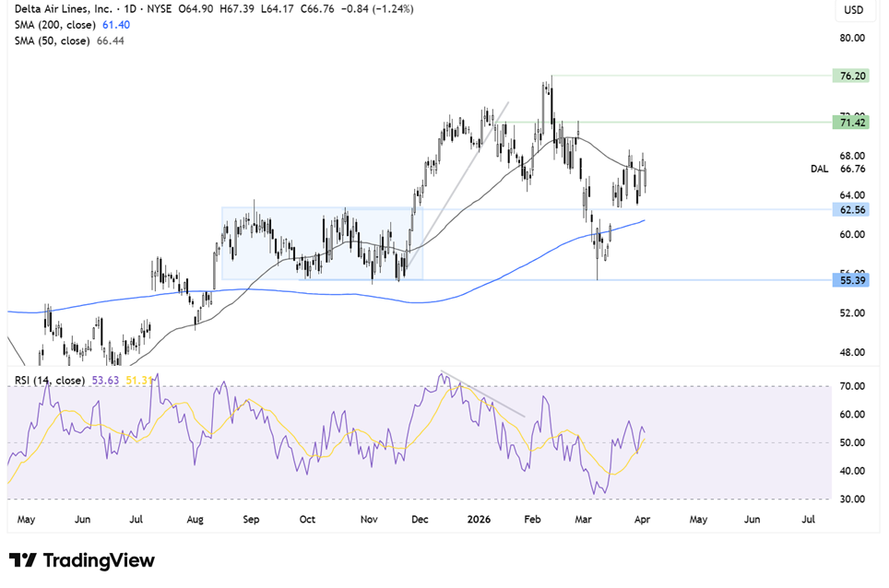Image resolution: width=889 pixels, height=588 pixels.
Task: Click the 62.56 blue price label
Action: coord(850,209)
